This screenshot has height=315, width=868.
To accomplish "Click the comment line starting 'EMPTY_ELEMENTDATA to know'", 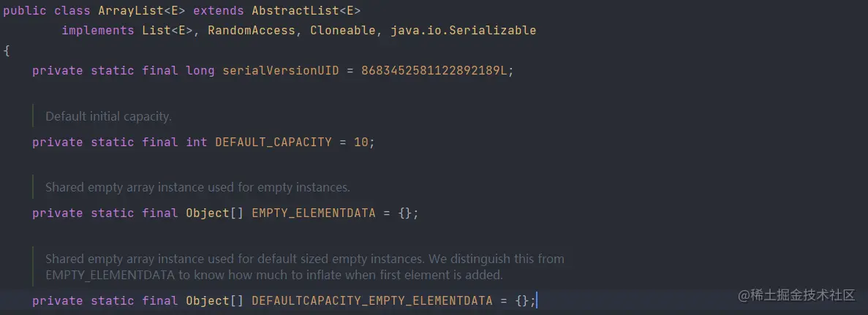I will coord(274,275).
